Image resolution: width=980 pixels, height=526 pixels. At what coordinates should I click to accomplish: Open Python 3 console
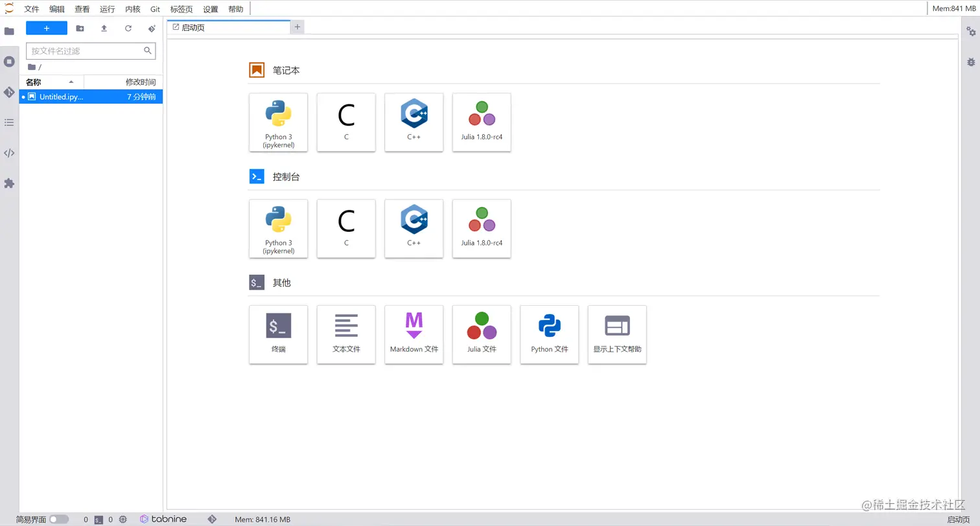tap(279, 229)
